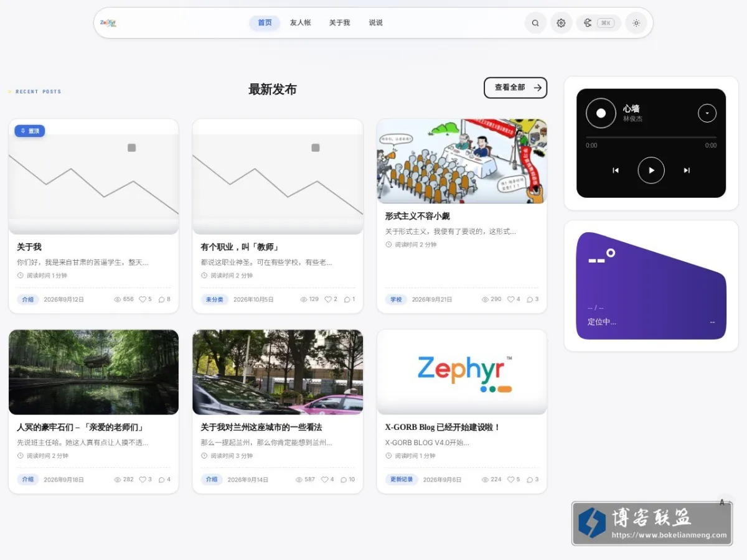The width and height of the screenshot is (747, 560).
Task: Click the 定位中... text on weather card
Action: click(602, 322)
